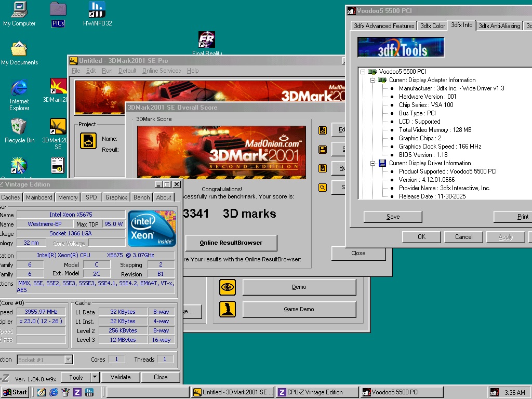This screenshot has width=532, height=399.
Task: Click the project details icon in 3DMark2001
Action: (x=88, y=141)
